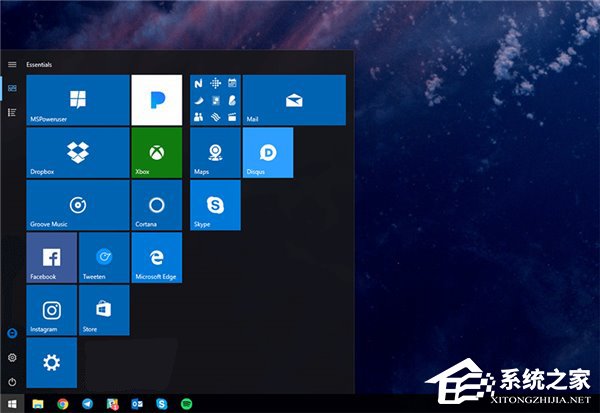Open the Facebook tile

(x=52, y=258)
